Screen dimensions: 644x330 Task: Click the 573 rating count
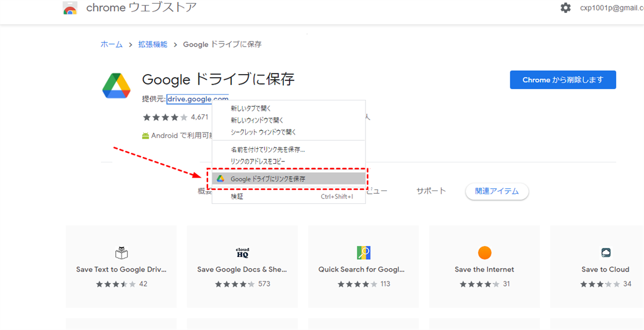264,284
